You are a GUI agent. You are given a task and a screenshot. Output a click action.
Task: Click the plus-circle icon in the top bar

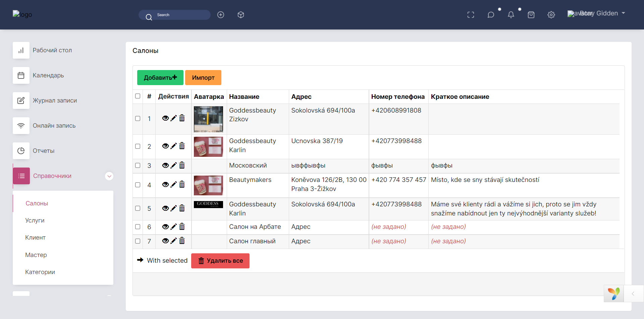click(221, 15)
